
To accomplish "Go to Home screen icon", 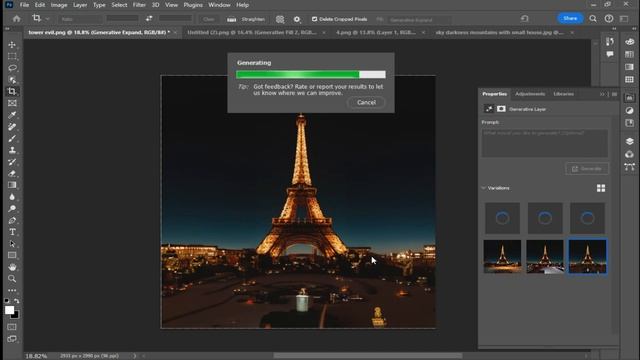I will tap(16, 19).
